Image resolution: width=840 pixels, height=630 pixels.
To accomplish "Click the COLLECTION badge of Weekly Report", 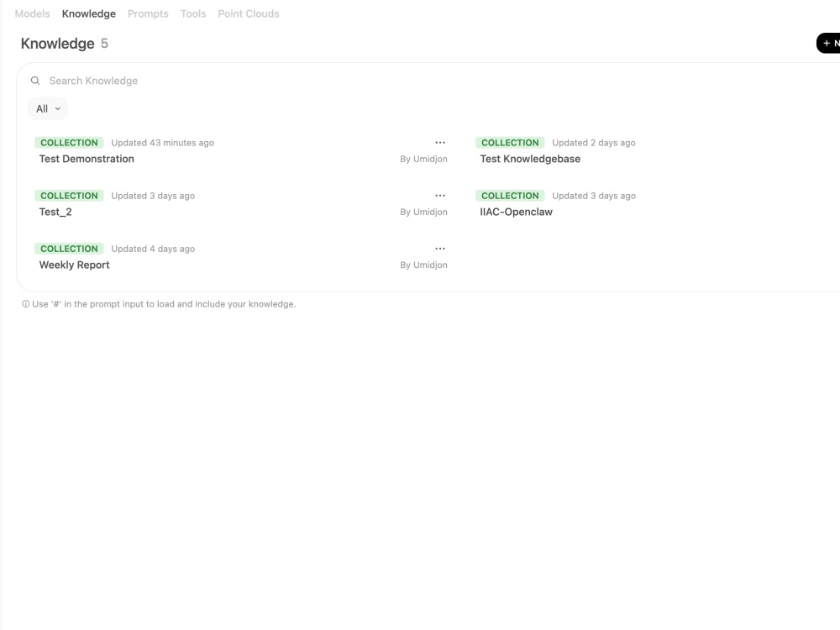I will (x=69, y=249).
